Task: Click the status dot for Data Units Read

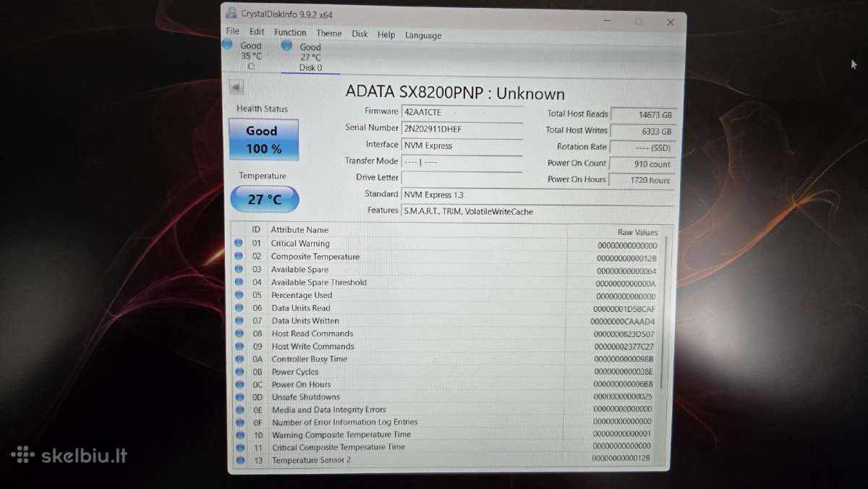Action: click(x=239, y=307)
